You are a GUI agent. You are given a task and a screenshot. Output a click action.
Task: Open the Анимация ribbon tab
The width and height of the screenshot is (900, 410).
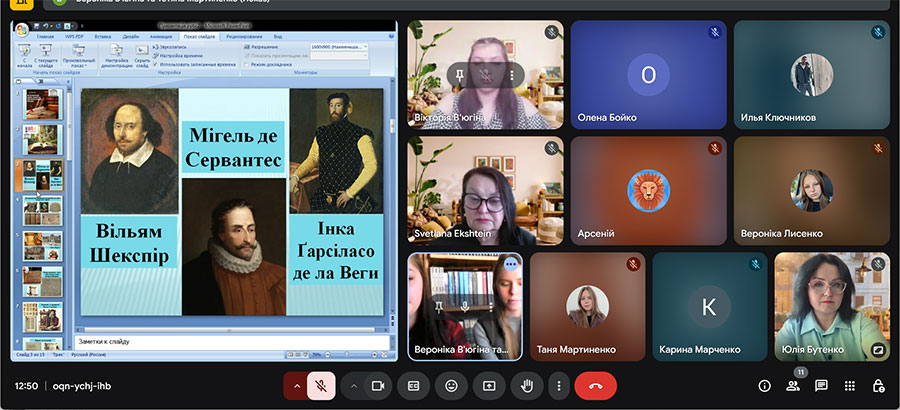click(x=161, y=36)
